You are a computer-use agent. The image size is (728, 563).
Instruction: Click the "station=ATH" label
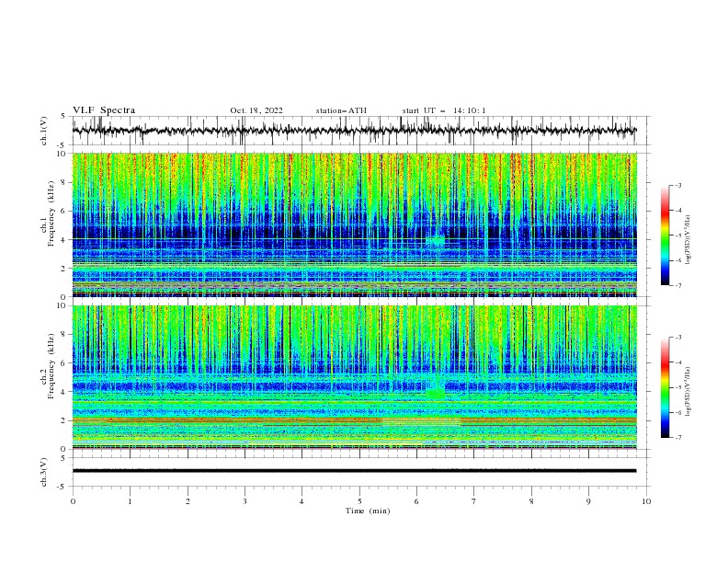click(x=341, y=110)
